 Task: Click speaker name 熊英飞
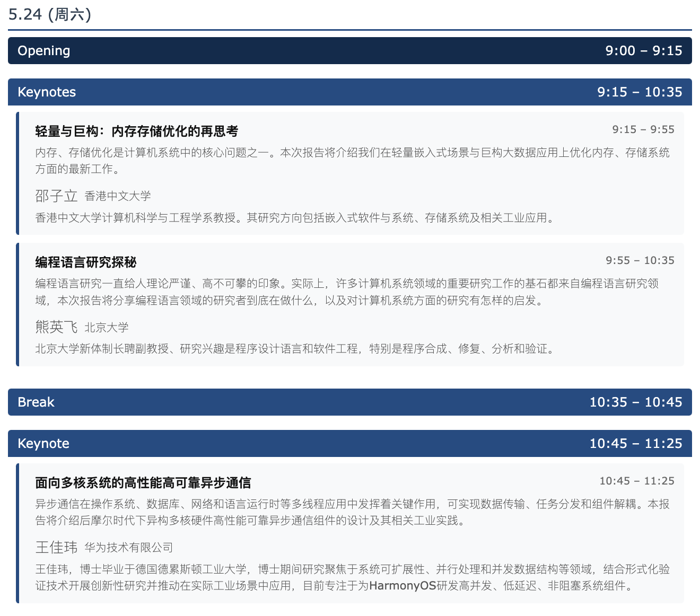56,327
